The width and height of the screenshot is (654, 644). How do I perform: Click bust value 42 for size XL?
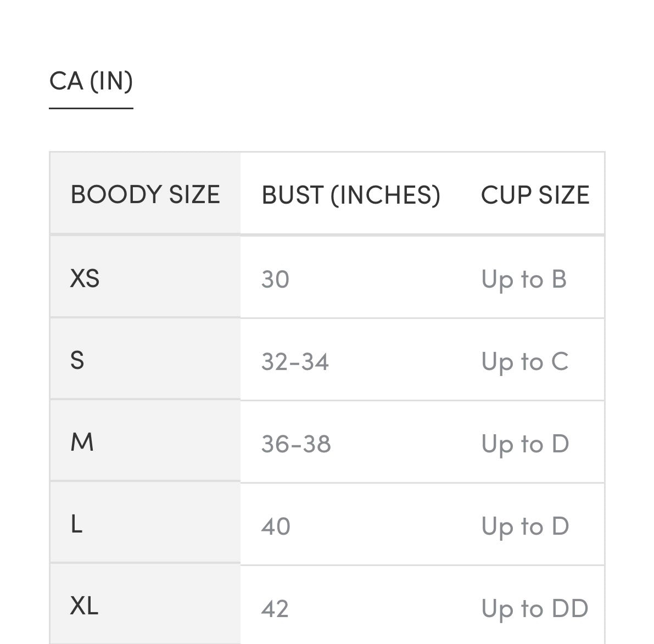tap(275, 609)
